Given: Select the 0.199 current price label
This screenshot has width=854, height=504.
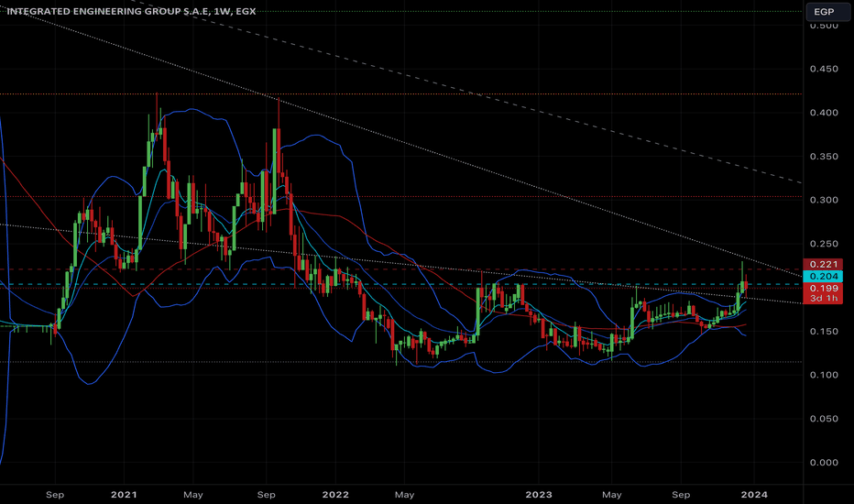Looking at the screenshot, I should pyautogui.click(x=824, y=289).
